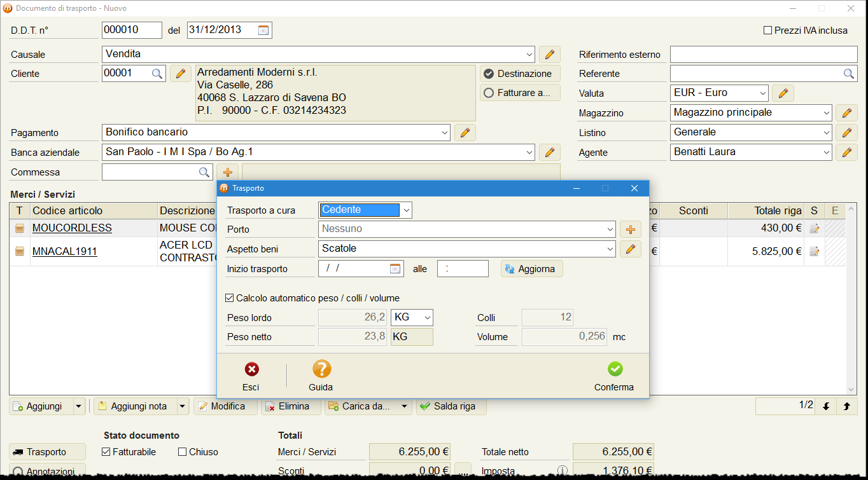Image resolution: width=868 pixels, height=480 pixels.
Task: Search Commessa with the magnifier icon
Action: click(x=204, y=172)
